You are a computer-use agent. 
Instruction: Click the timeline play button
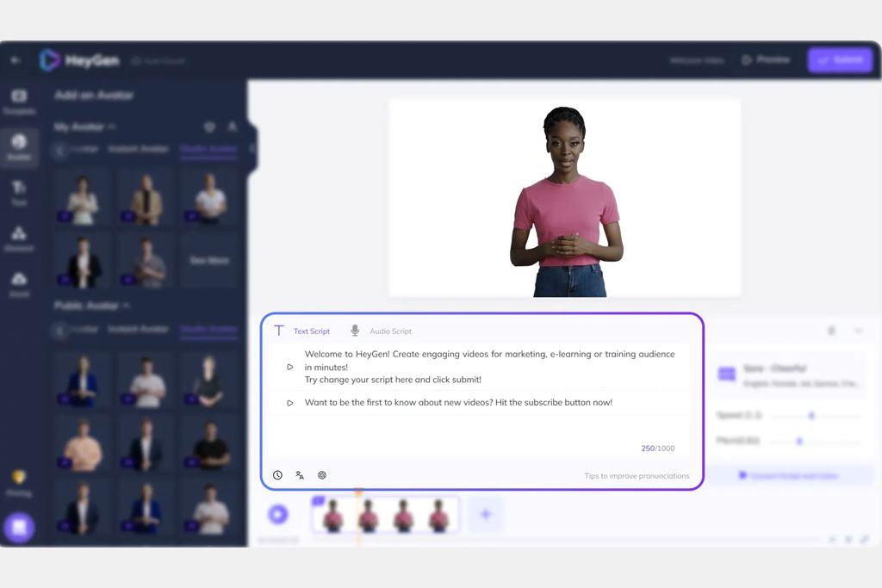(x=278, y=514)
